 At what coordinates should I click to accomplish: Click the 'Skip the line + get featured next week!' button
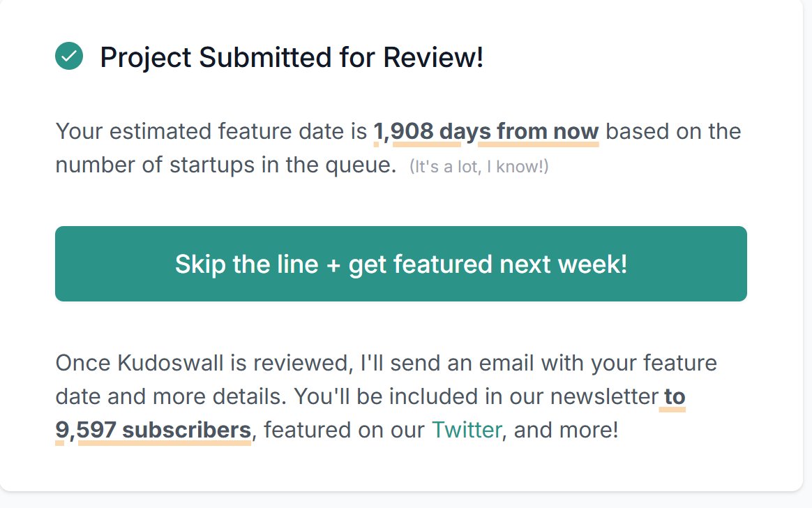(401, 264)
